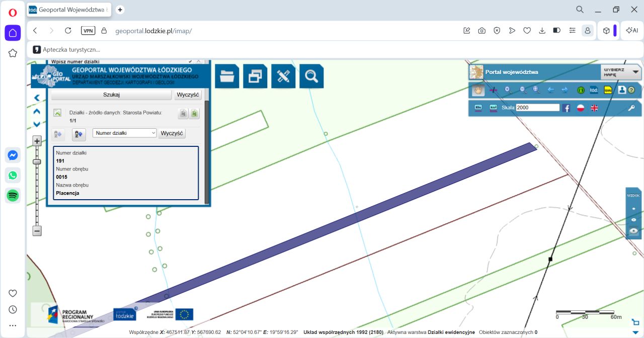644x338 pixels.
Task: Select the pencil-and-ruler drawing tools icon
Action: tap(283, 76)
